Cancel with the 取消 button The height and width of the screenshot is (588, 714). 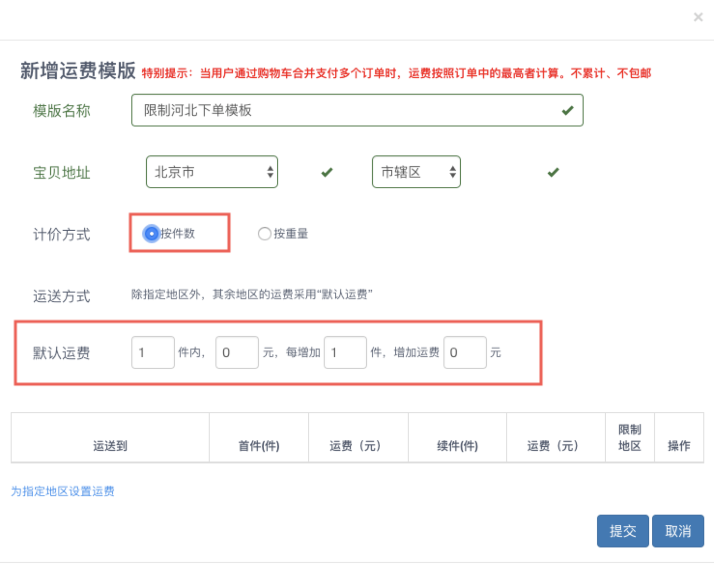(x=678, y=531)
